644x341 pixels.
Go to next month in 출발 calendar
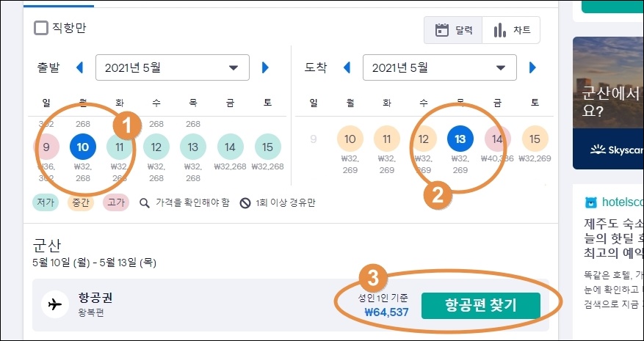(x=265, y=67)
